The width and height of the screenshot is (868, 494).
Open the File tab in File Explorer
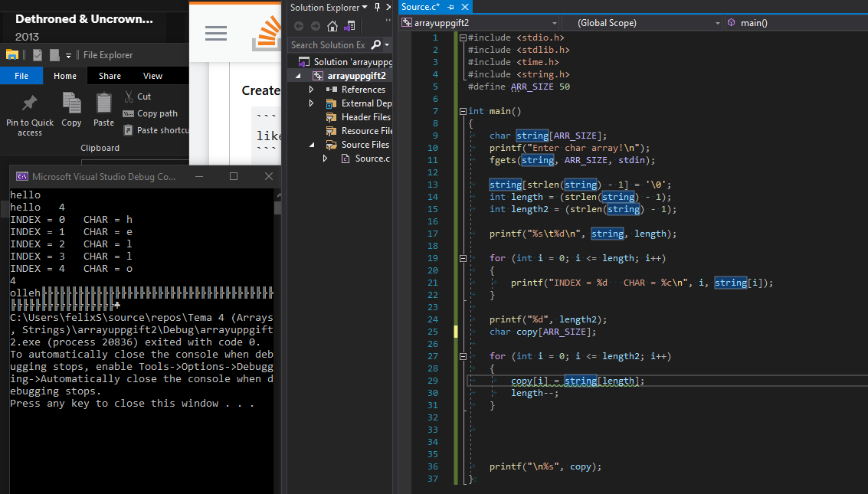click(21, 76)
